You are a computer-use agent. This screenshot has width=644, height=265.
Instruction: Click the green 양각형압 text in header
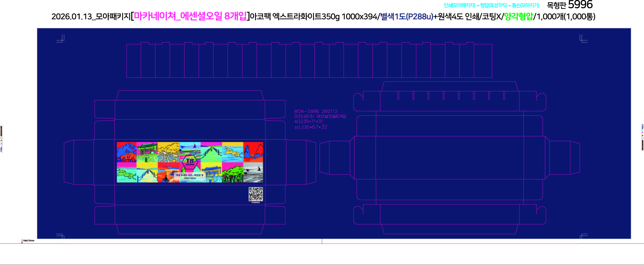(x=519, y=17)
